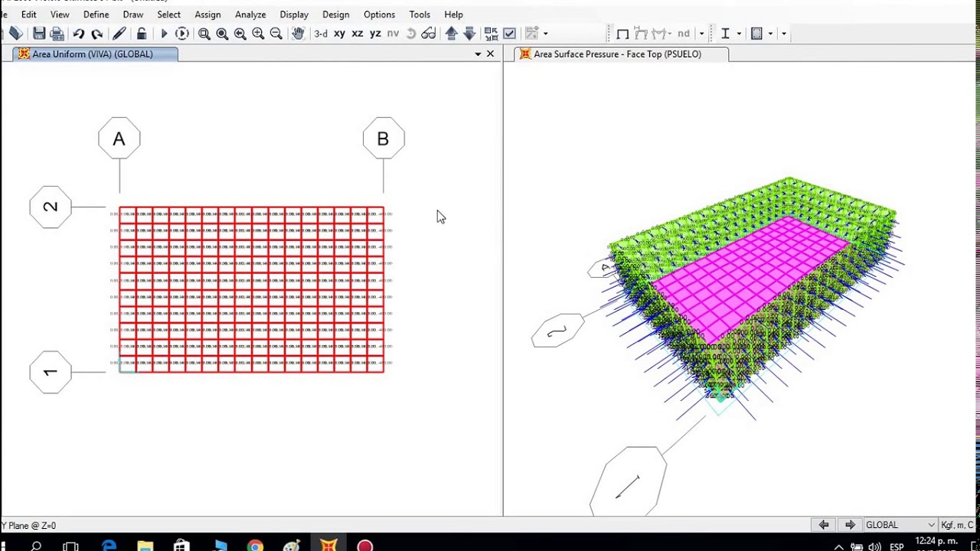Open the Kgf, m, C units dropdown
Screen dimensions: 980x551
958,525
